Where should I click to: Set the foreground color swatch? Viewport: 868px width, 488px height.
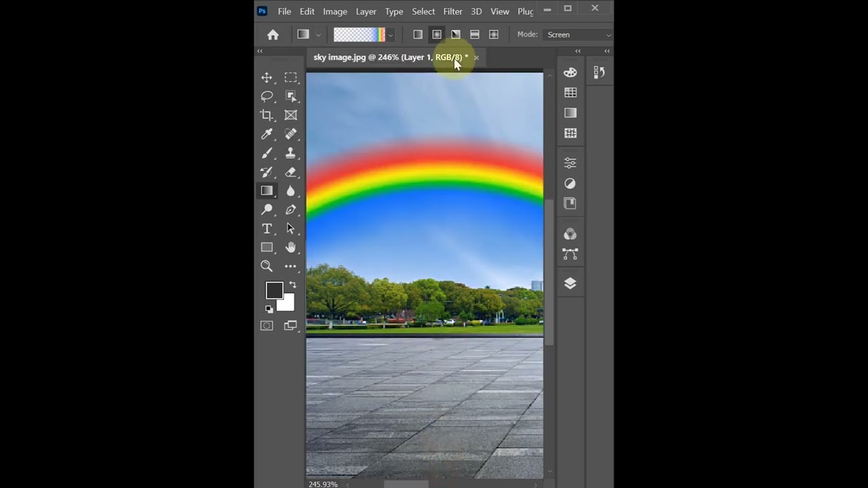tap(274, 291)
